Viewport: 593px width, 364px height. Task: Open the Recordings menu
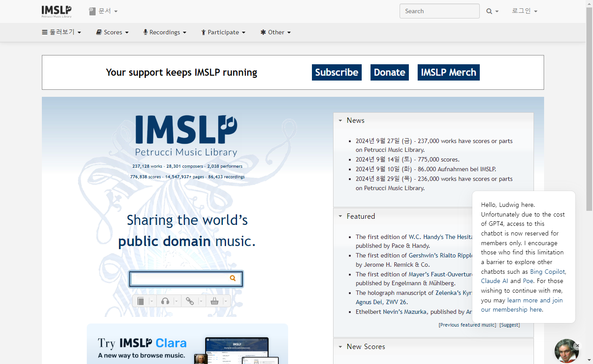(x=165, y=32)
